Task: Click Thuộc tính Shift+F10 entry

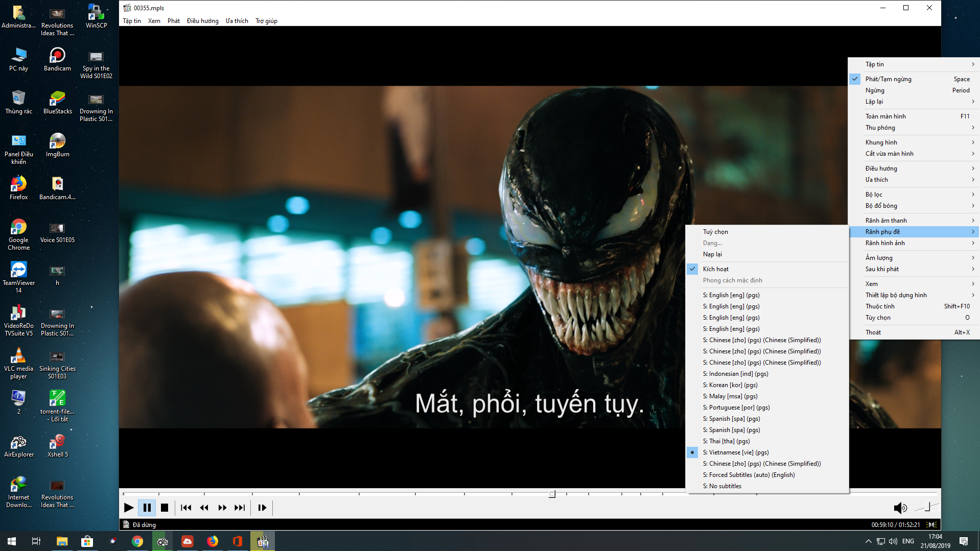Action: coord(914,306)
